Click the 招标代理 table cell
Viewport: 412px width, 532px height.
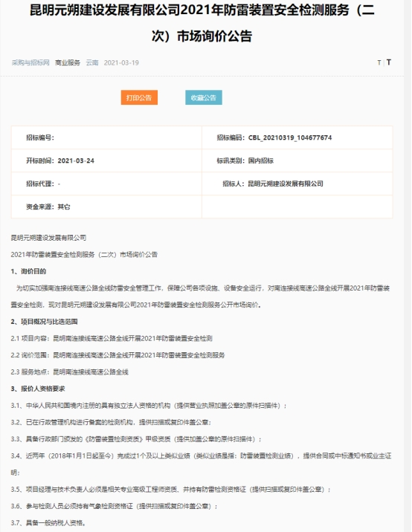point(106,184)
